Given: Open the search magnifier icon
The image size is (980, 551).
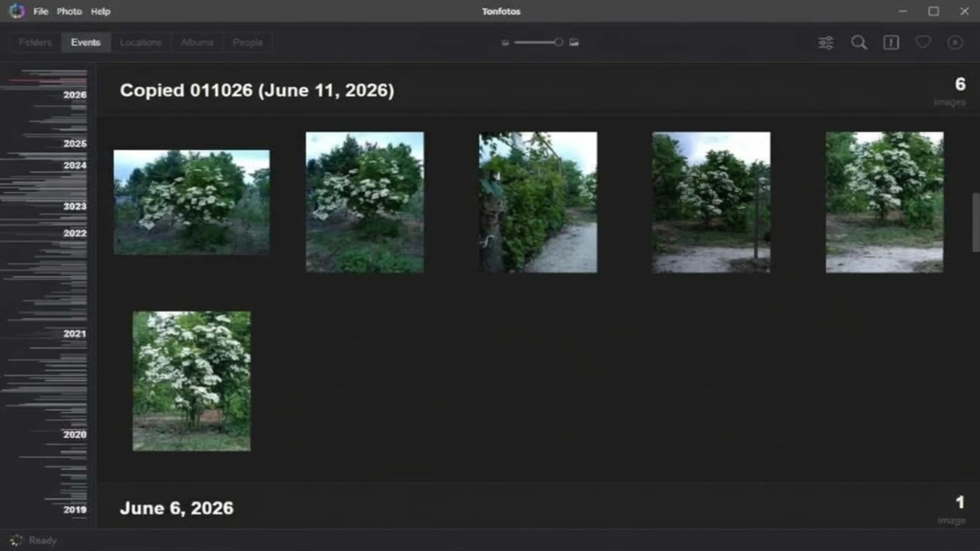Looking at the screenshot, I should tap(859, 42).
